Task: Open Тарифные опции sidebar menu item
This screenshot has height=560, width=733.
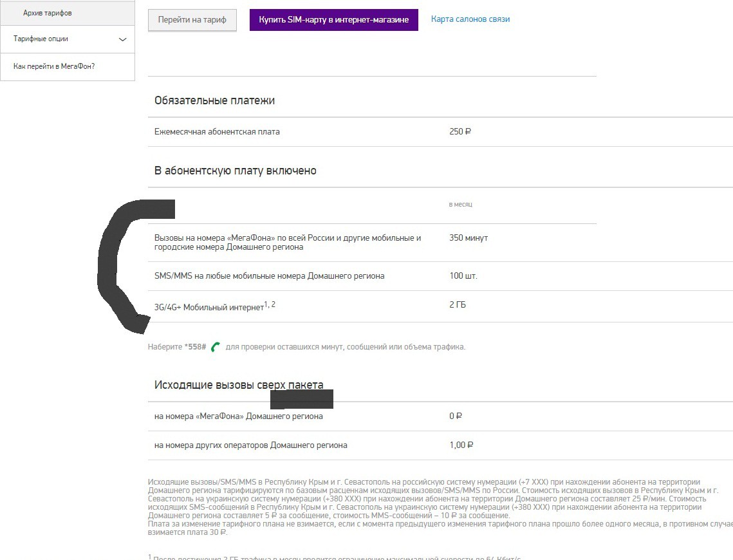Action: tap(41, 39)
